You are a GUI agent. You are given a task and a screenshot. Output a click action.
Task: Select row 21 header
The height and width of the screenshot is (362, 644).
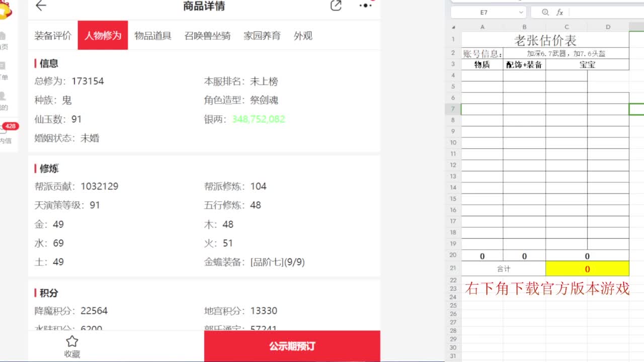pyautogui.click(x=453, y=268)
